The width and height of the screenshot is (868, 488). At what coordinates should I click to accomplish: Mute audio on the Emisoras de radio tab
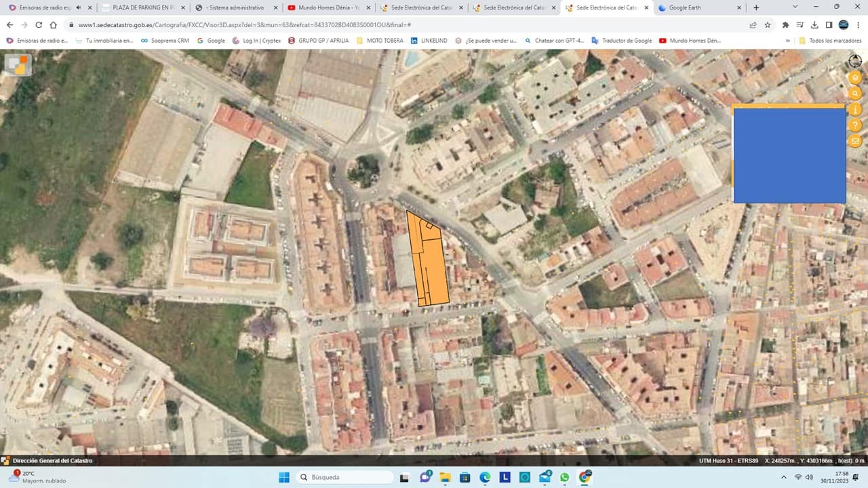pyautogui.click(x=78, y=7)
